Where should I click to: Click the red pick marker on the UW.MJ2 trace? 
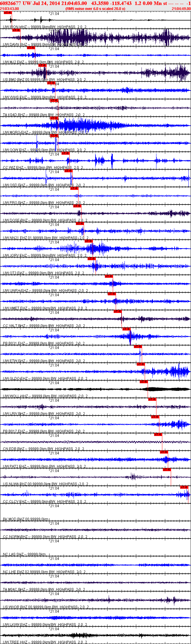pyautogui.click(x=31, y=48)
